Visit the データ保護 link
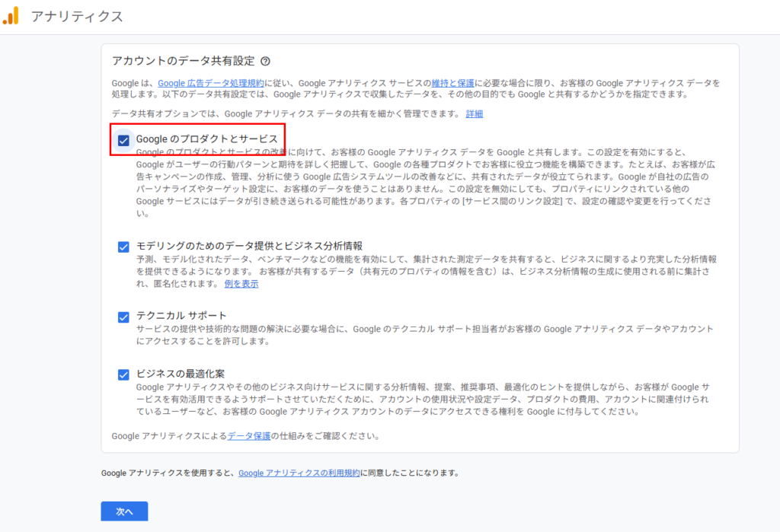The height and width of the screenshot is (532, 780). [x=249, y=436]
